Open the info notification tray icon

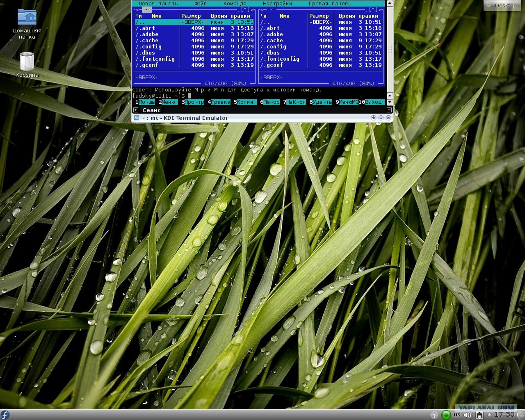point(434,415)
